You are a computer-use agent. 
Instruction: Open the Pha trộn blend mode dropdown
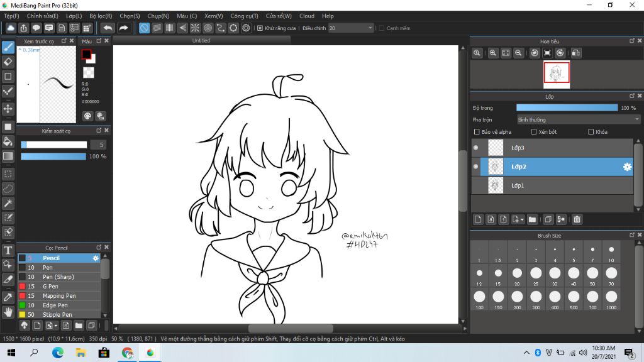pyautogui.click(x=579, y=120)
